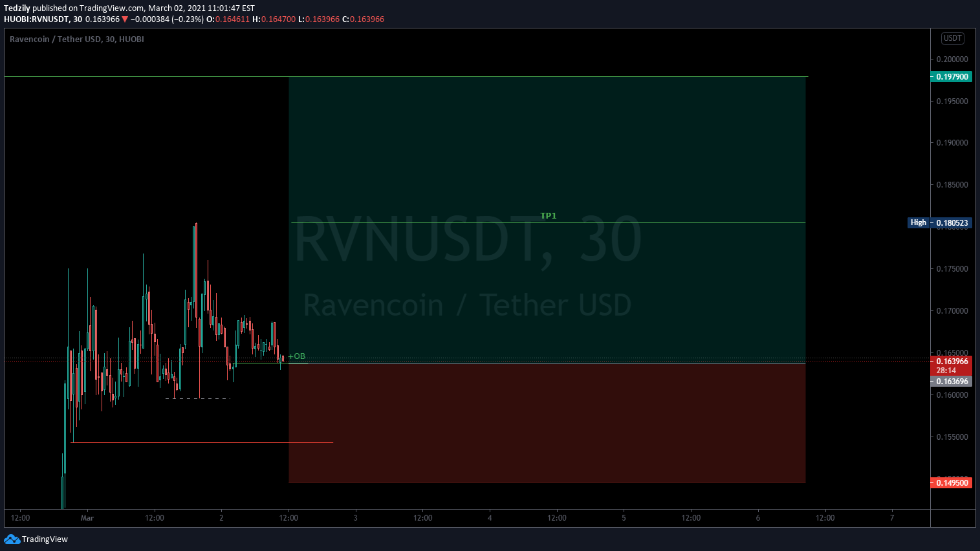
Task: Click the Mar label on the time axis
Action: tap(87, 518)
